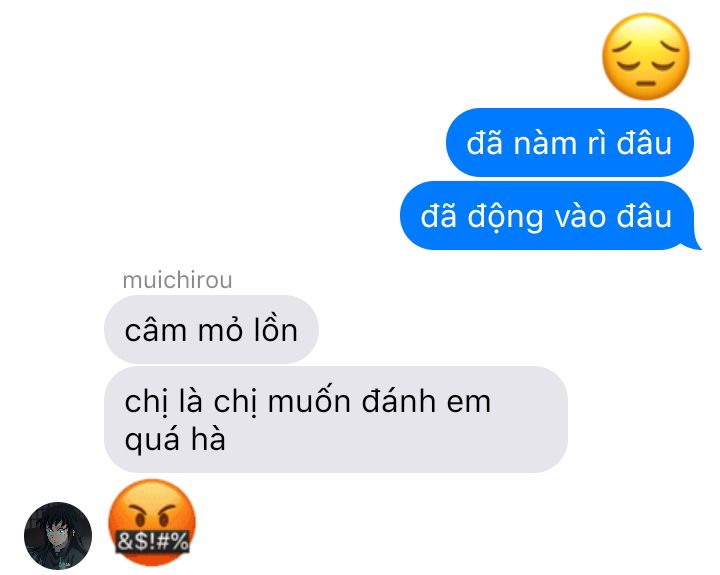Screen dimensions: 720x575
Task: Open muichirou's profile avatar
Action: (x=58, y=536)
